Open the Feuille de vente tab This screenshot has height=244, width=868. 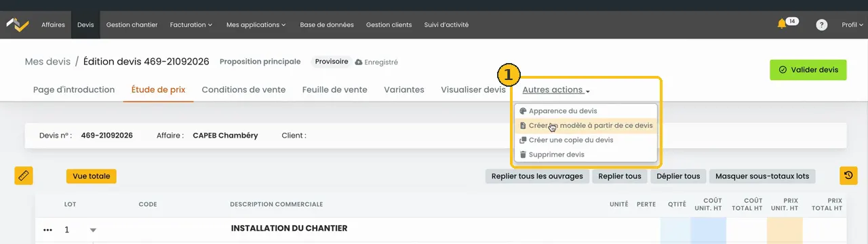click(x=335, y=89)
